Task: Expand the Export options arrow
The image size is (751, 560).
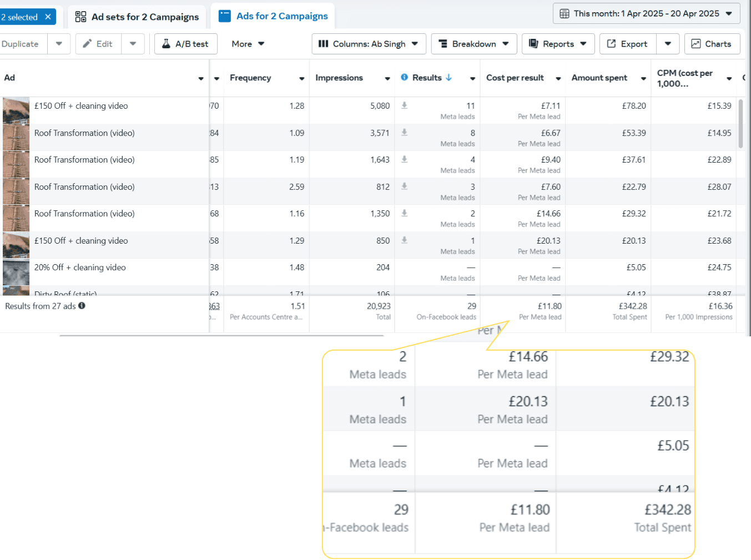Action: pos(668,44)
